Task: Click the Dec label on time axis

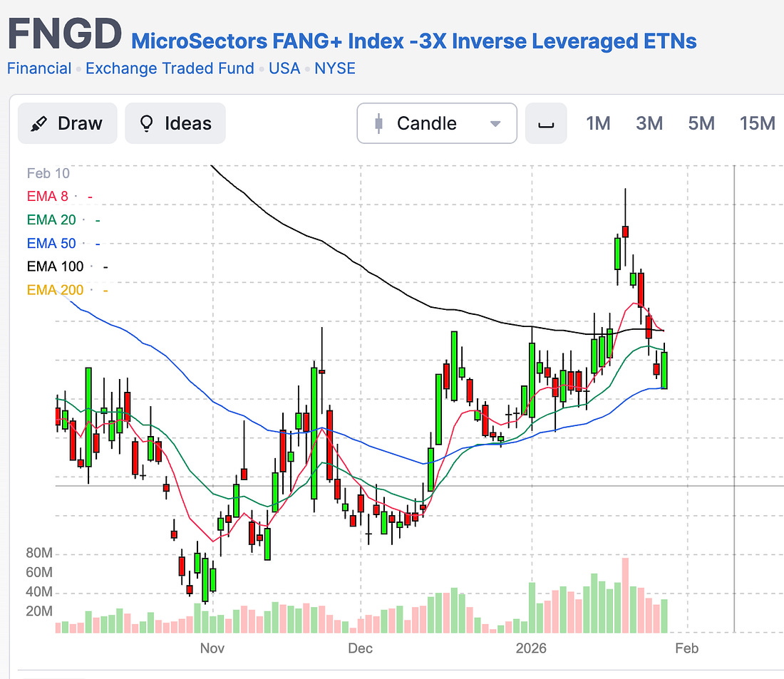Action: pyautogui.click(x=360, y=648)
